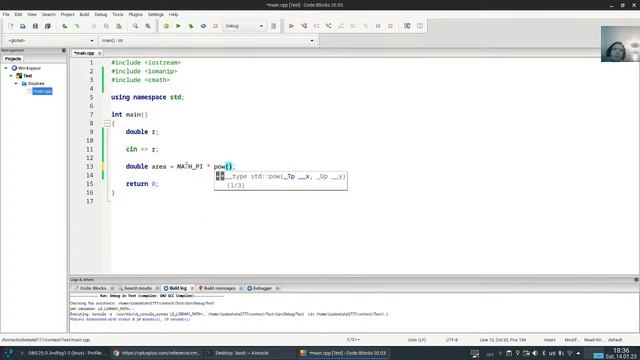Open the OBS taskbar entry
Viewport: 640px width, 360px height.
click(64, 353)
